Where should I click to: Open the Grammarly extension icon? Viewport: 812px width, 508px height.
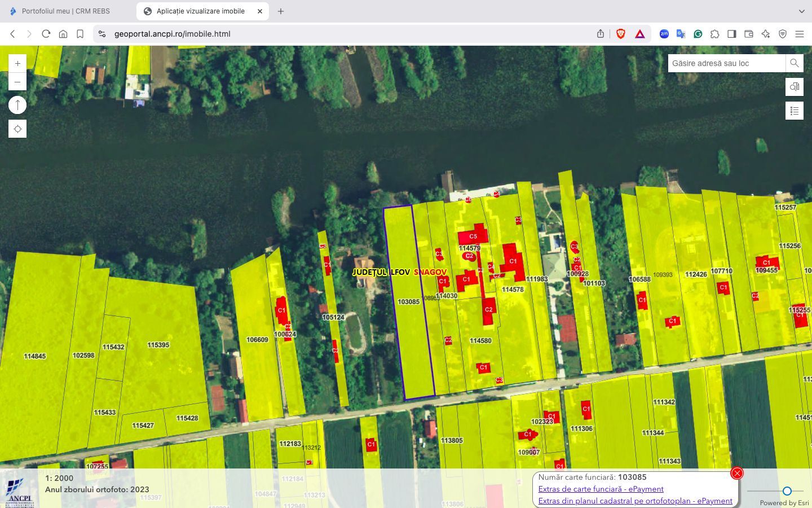(x=698, y=34)
